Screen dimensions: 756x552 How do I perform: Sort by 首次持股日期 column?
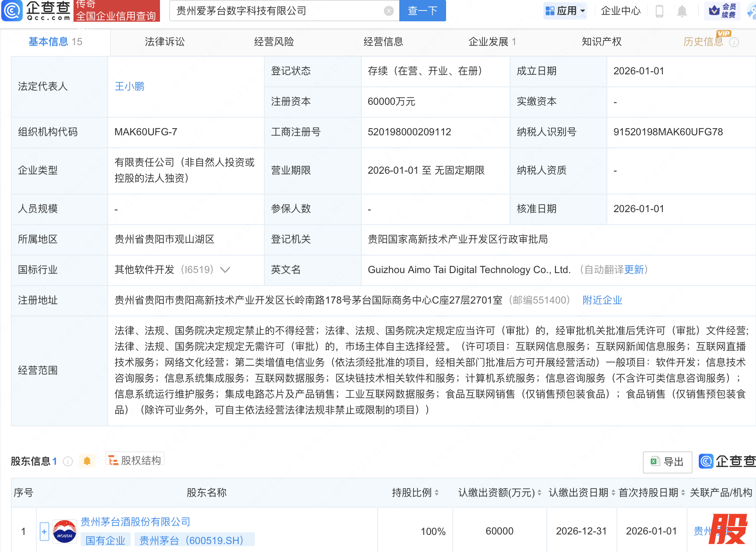[x=683, y=493]
